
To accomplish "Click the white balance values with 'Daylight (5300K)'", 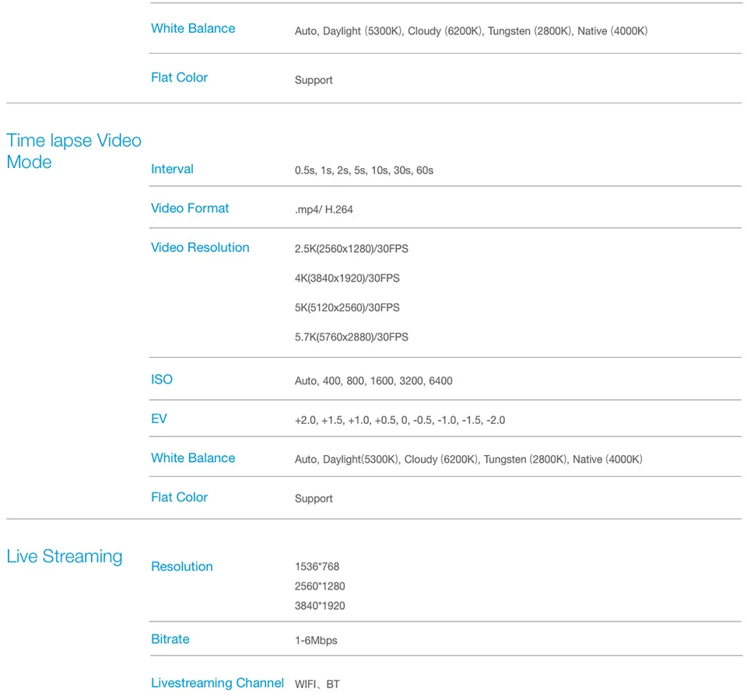I will click(471, 31).
